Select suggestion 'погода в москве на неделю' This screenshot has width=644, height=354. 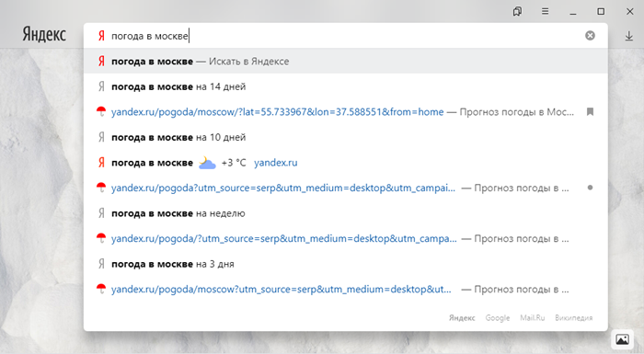[345, 213]
